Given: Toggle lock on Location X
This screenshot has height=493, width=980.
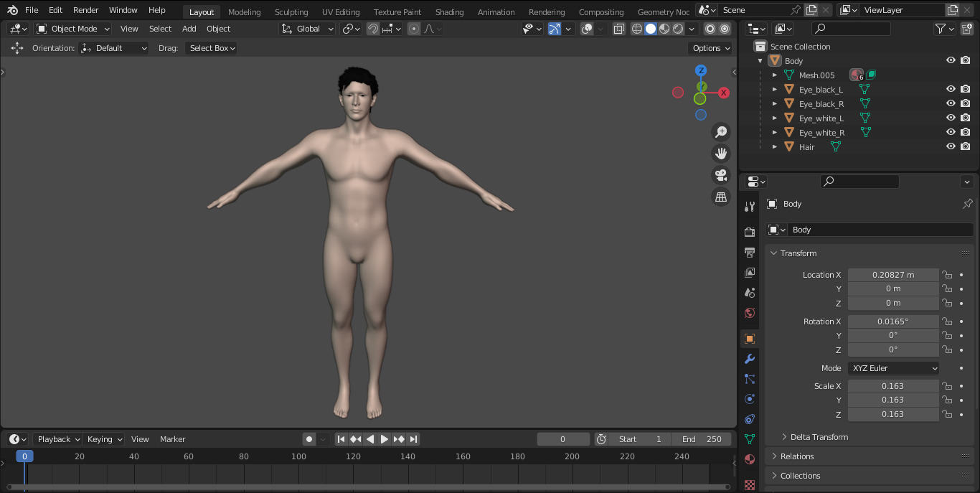Looking at the screenshot, I should pos(947,275).
